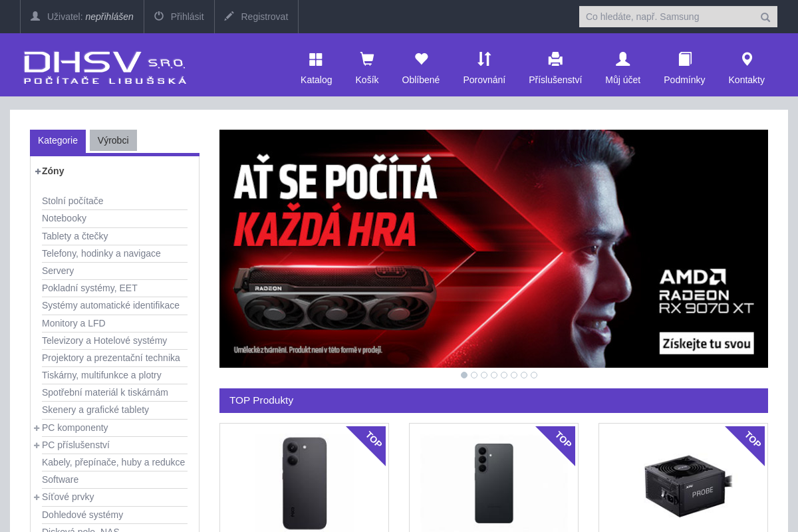Click the Registrovat link
The height and width of the screenshot is (532, 798).
tap(265, 17)
